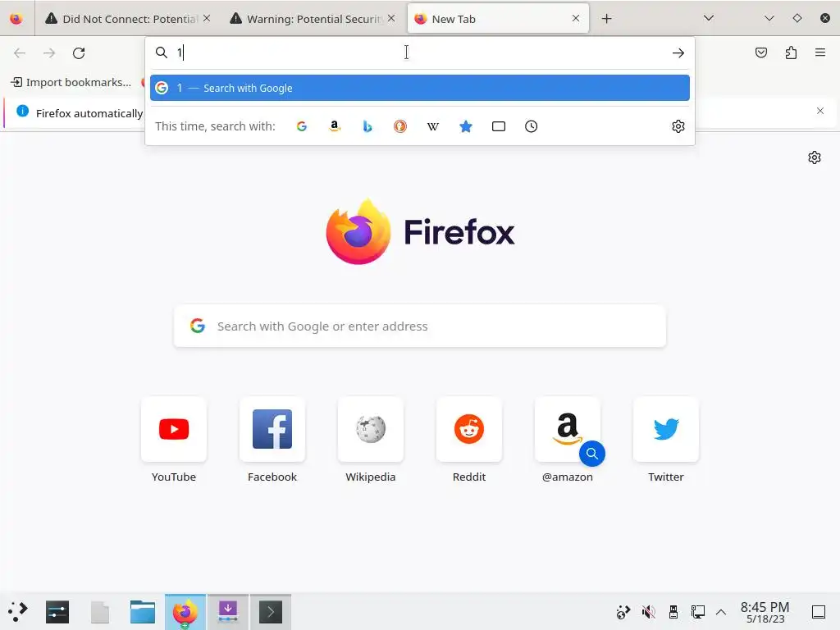Search with Google one-off engine icon
Image resolution: width=840 pixels, height=630 pixels.
(302, 126)
